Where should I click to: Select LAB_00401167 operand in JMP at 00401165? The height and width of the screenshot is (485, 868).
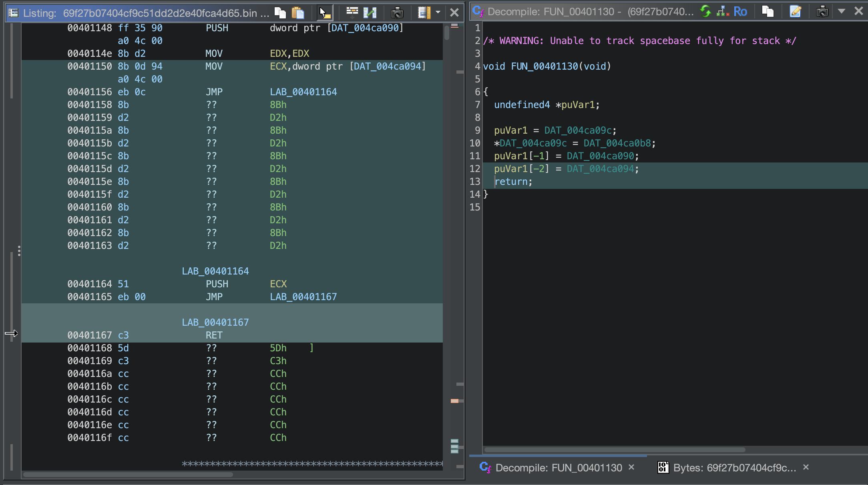pos(303,297)
